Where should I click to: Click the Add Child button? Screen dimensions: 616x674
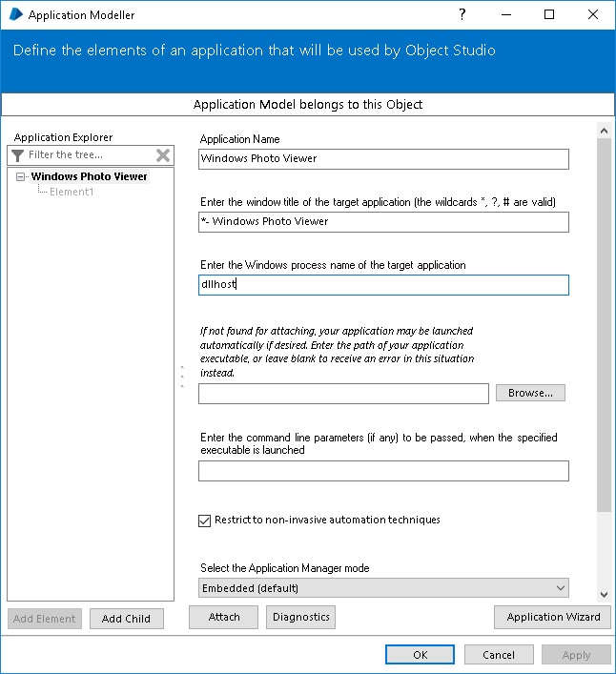click(127, 619)
